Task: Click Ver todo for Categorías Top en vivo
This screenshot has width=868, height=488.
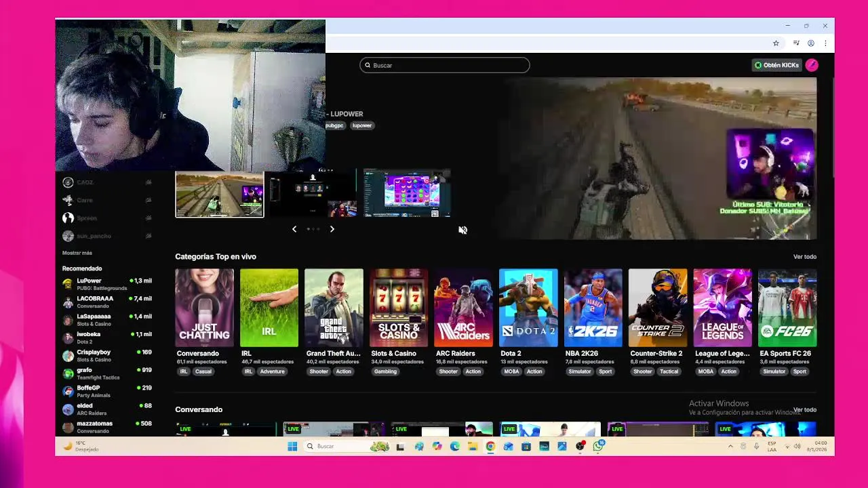Action: (805, 257)
